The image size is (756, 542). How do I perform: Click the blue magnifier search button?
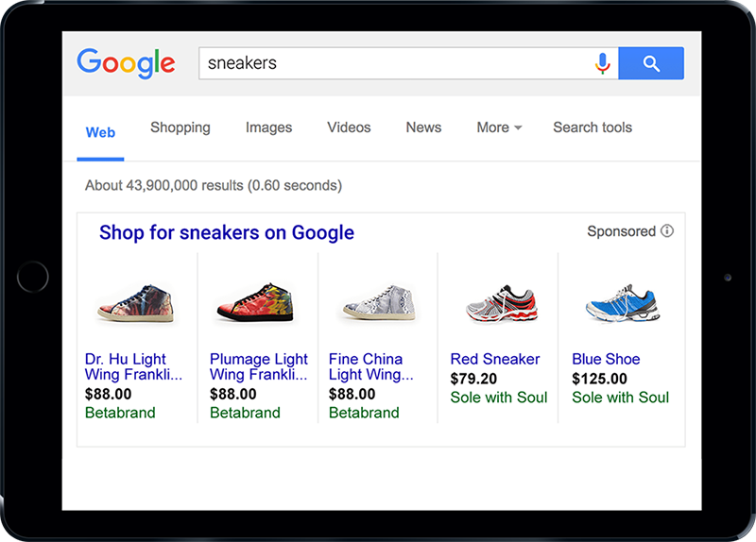pyautogui.click(x=651, y=63)
